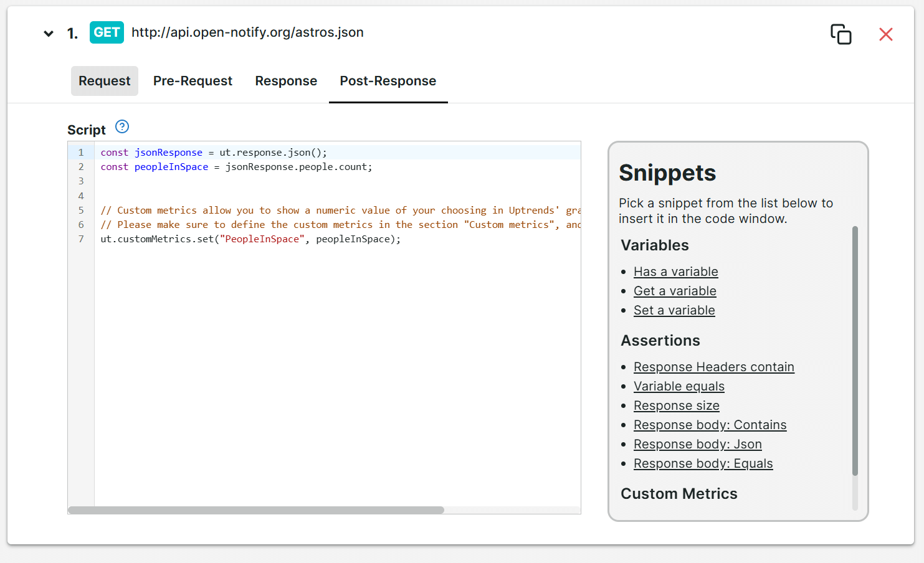Insert 'Response size' assertion snippet
924x563 pixels.
tap(677, 405)
